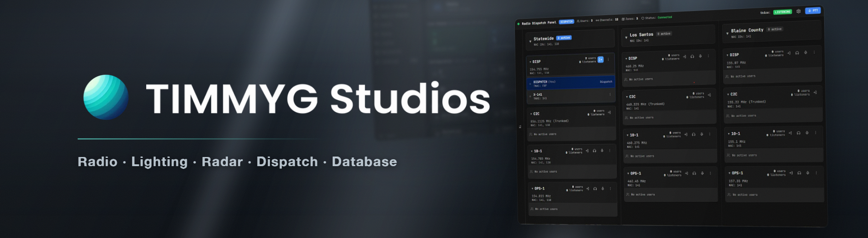Image resolution: width=868 pixels, height=238 pixels.
Task: Open the more options menu on Statewide DISP
Action: coord(608,59)
